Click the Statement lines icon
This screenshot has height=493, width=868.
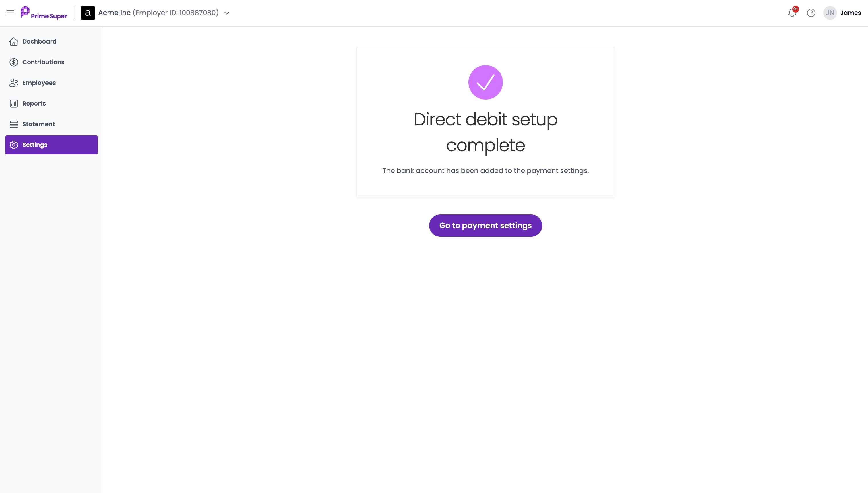tap(13, 124)
